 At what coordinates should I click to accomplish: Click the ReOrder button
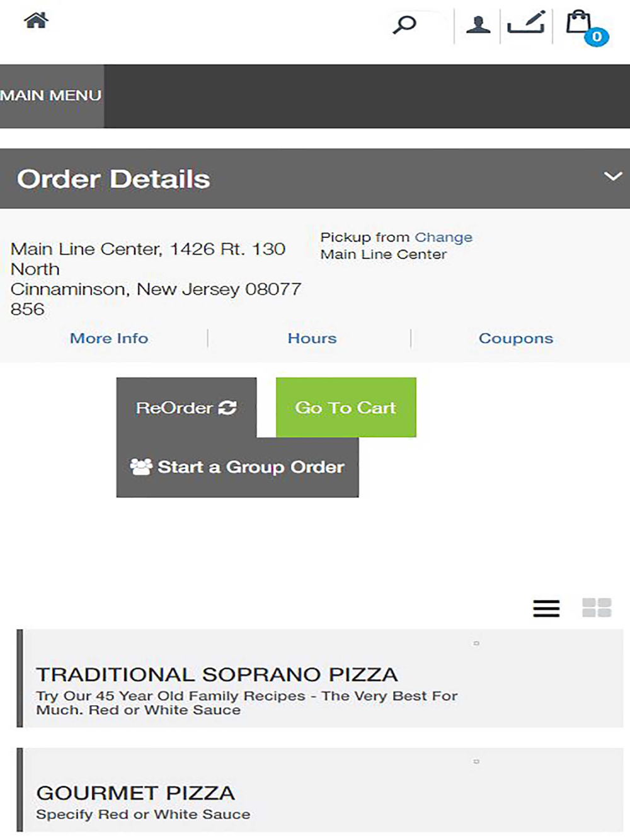click(x=186, y=407)
